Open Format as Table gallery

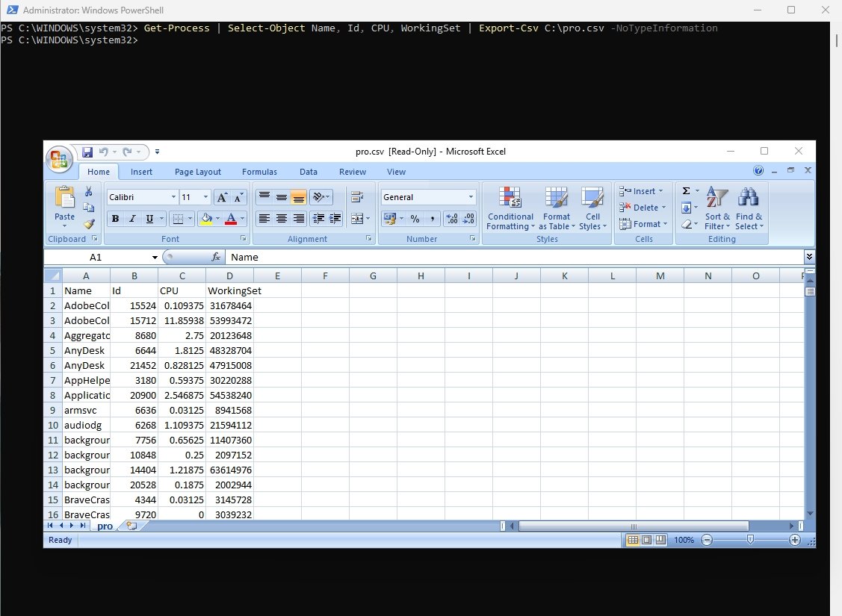(x=557, y=209)
